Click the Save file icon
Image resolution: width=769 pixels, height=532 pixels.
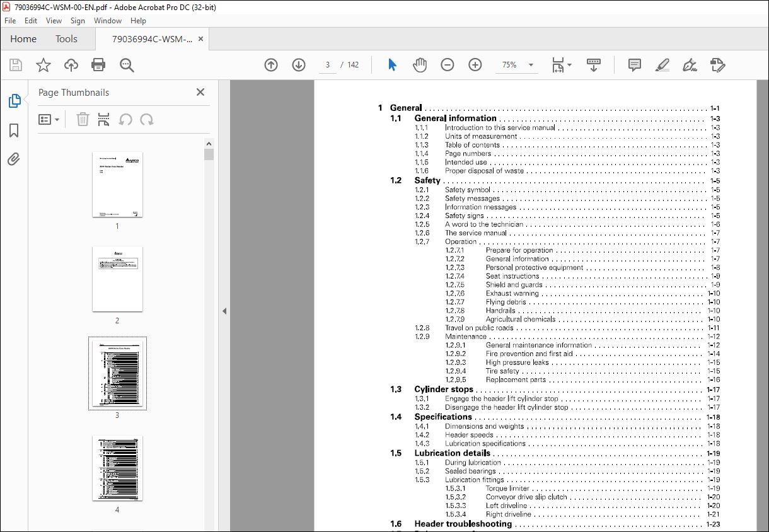(16, 65)
